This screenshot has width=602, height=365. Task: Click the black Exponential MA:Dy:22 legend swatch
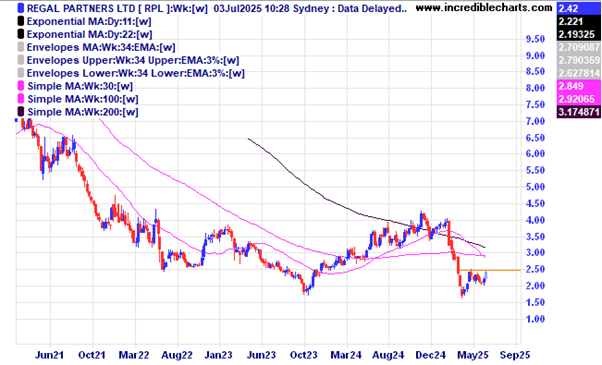pyautogui.click(x=21, y=34)
